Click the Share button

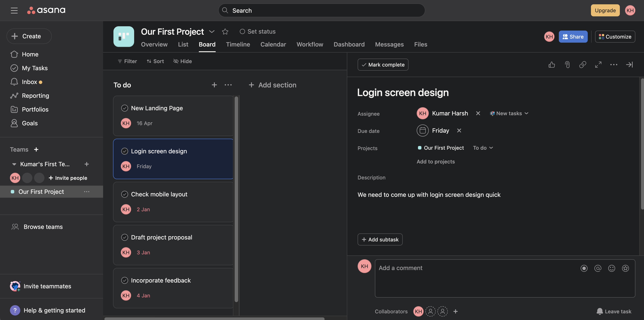pyautogui.click(x=573, y=37)
